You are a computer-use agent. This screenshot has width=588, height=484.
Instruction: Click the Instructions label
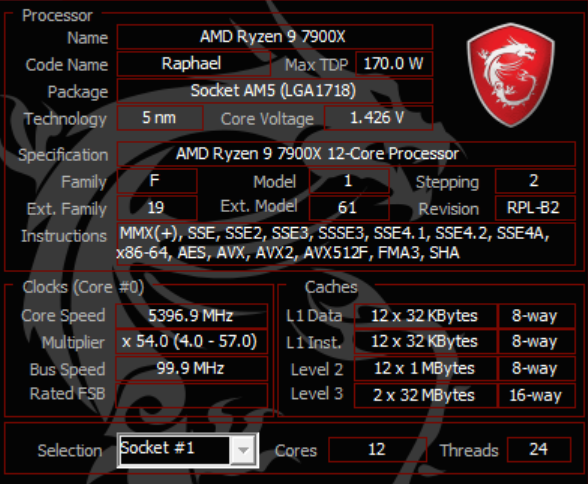64,236
